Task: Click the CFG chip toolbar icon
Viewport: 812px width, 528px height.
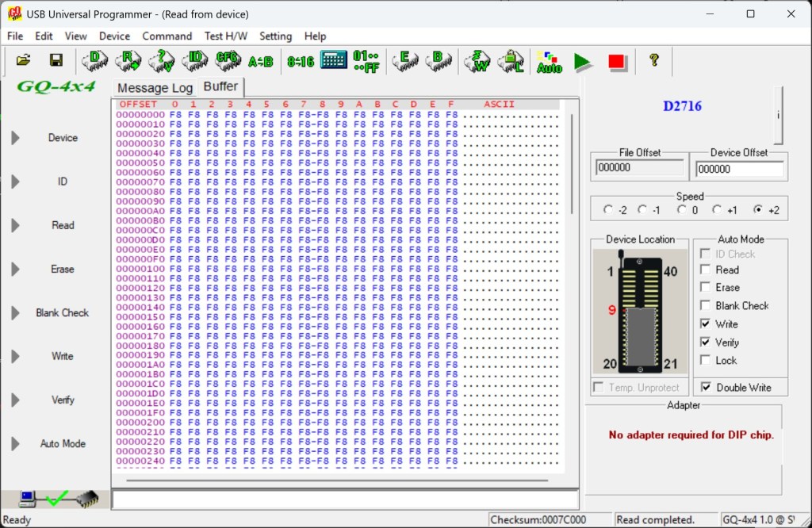Action: tap(228, 60)
